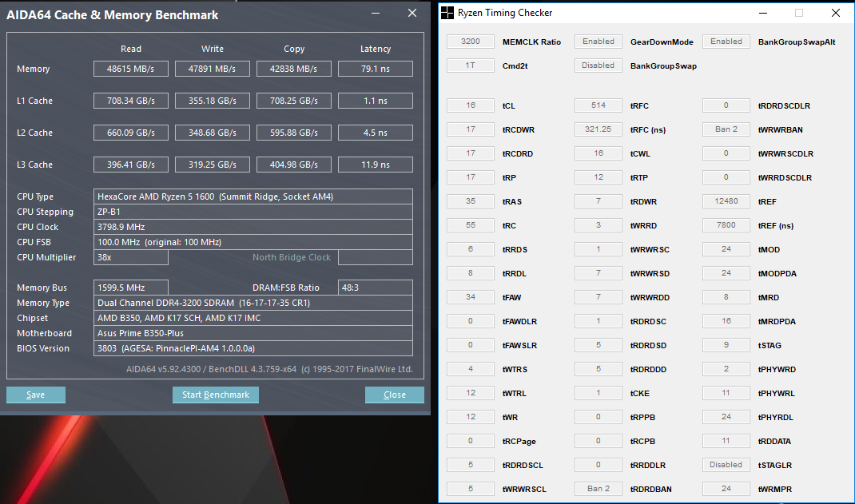Click the tSTAG value 9
Image resolution: width=855 pixels, height=504 pixels.
(x=726, y=345)
